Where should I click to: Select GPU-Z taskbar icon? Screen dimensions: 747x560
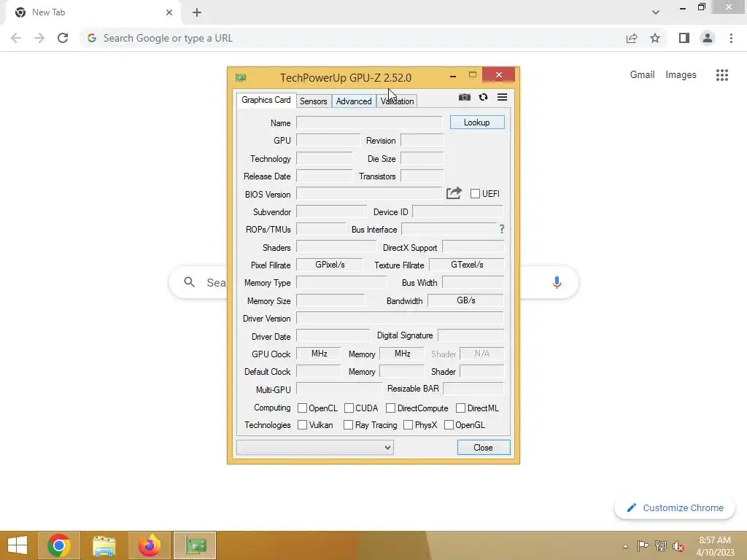(195, 545)
